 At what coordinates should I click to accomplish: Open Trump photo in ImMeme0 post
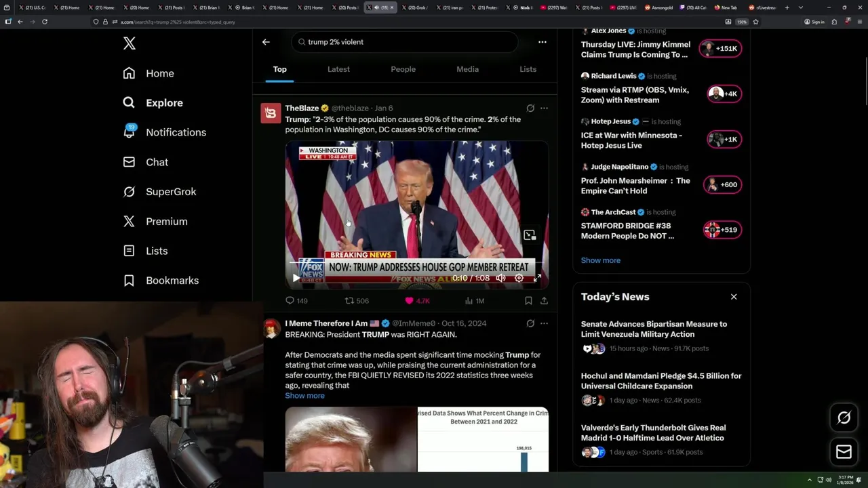pos(351,439)
